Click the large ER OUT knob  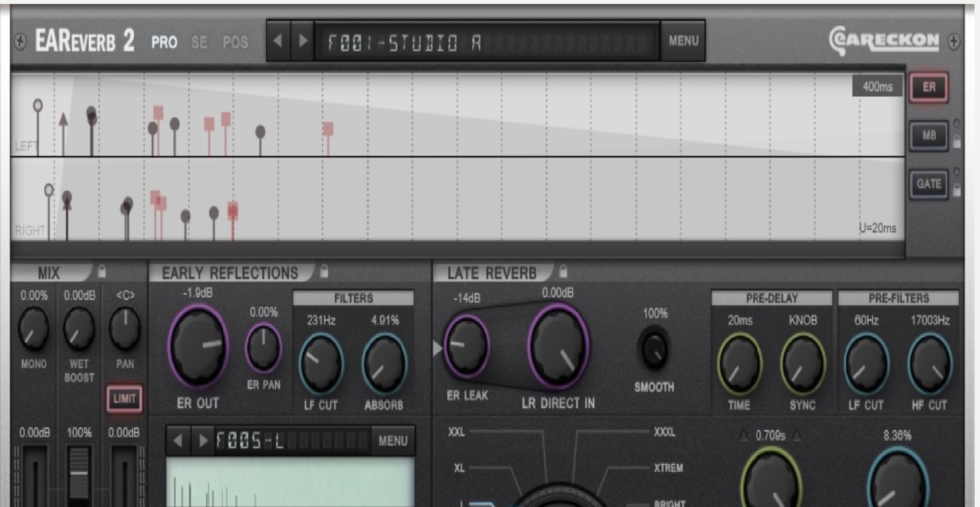click(x=198, y=345)
